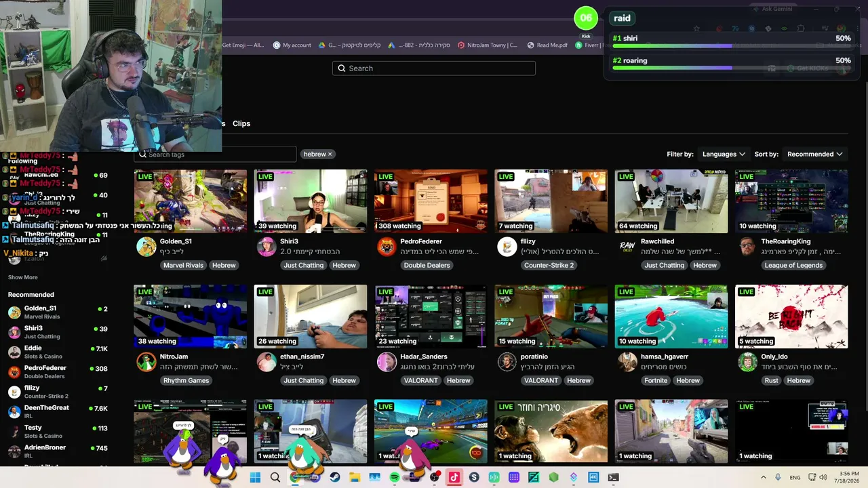Click Eddie's avatar in the Recommended sidebar
This screenshot has width=868, height=488.
pos(14,352)
